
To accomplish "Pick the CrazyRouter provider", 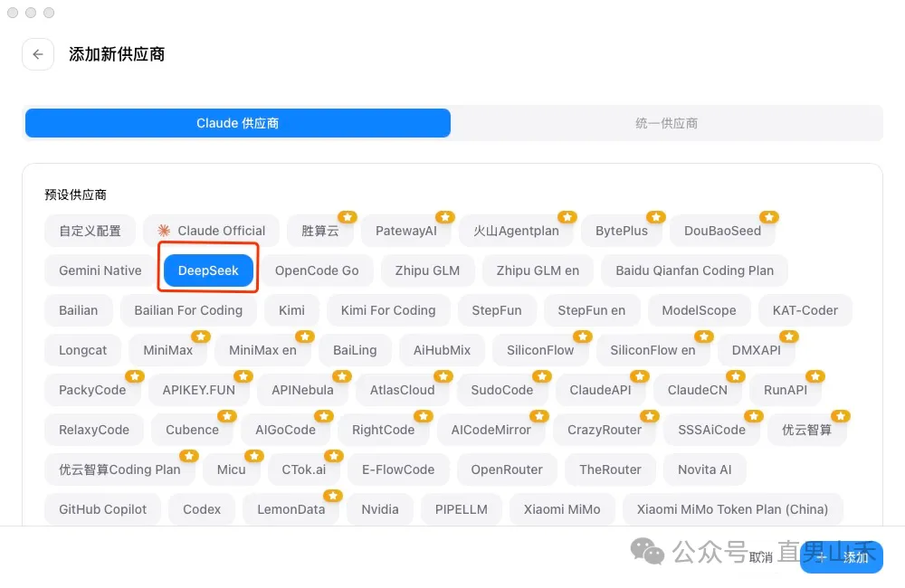I will pyautogui.click(x=605, y=430).
